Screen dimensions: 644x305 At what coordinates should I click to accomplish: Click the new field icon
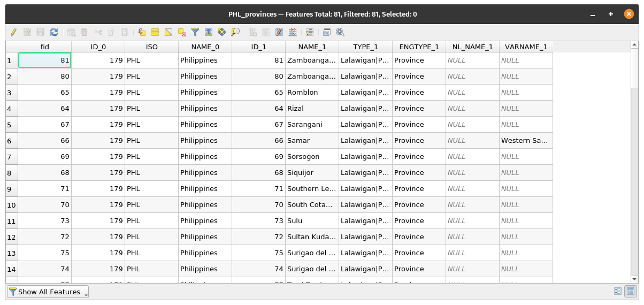click(x=252, y=32)
